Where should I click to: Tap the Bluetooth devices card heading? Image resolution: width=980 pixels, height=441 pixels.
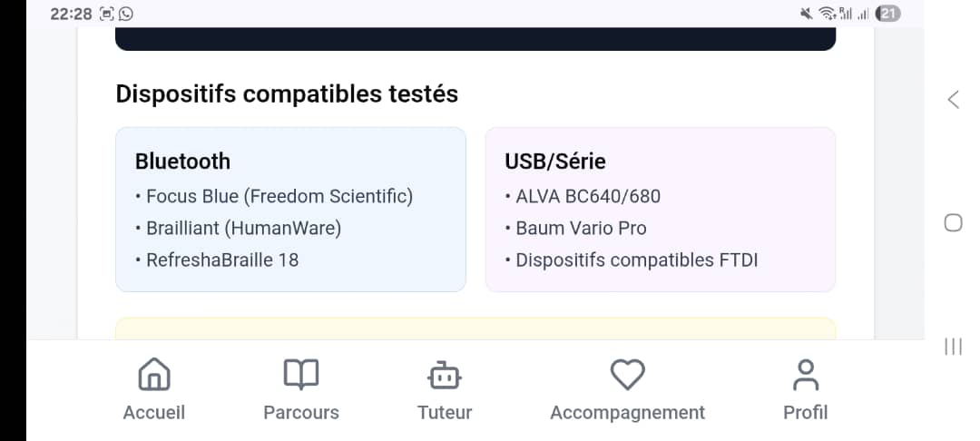tap(182, 162)
